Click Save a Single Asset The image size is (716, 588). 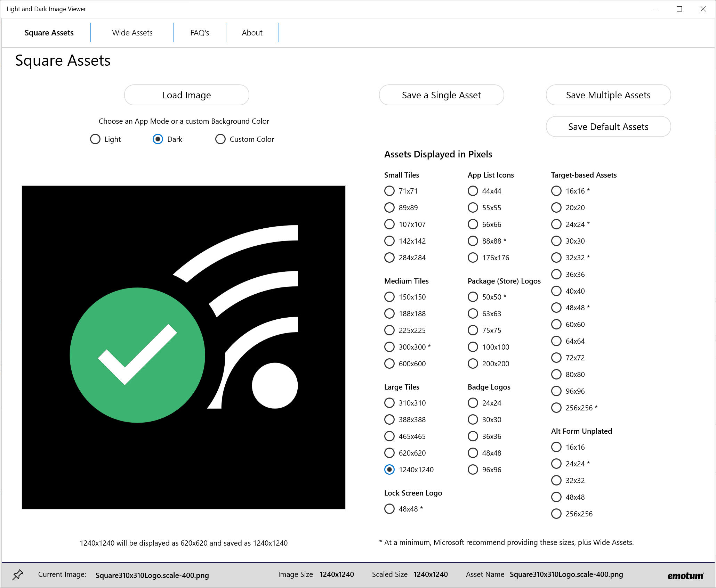(441, 95)
